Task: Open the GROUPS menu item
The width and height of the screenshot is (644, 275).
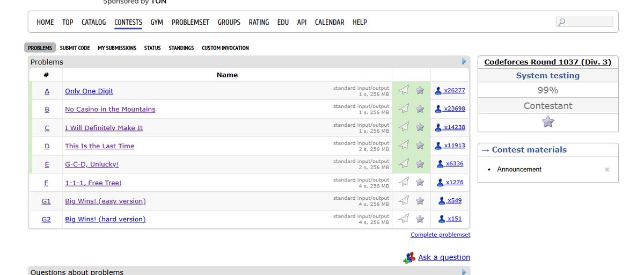Action: 229,22
